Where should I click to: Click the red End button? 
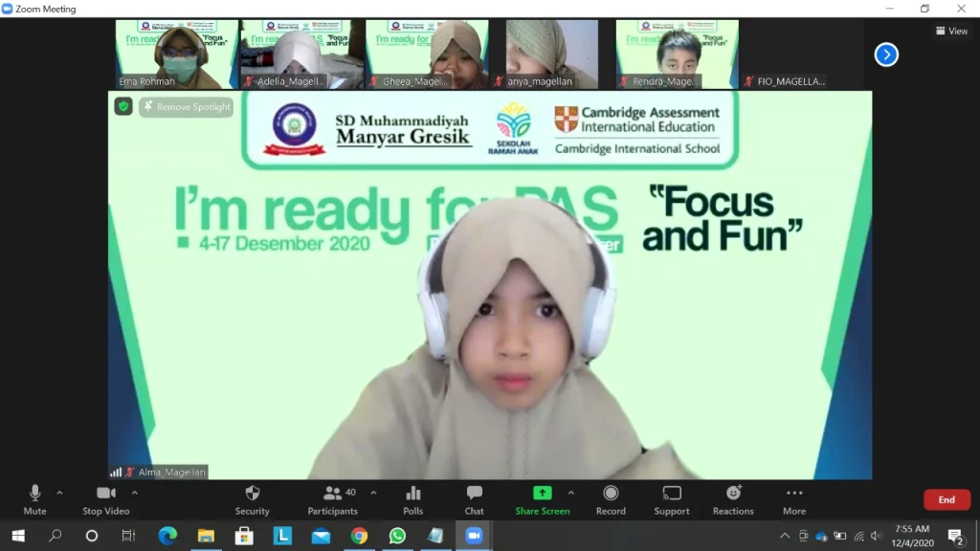[x=947, y=499]
